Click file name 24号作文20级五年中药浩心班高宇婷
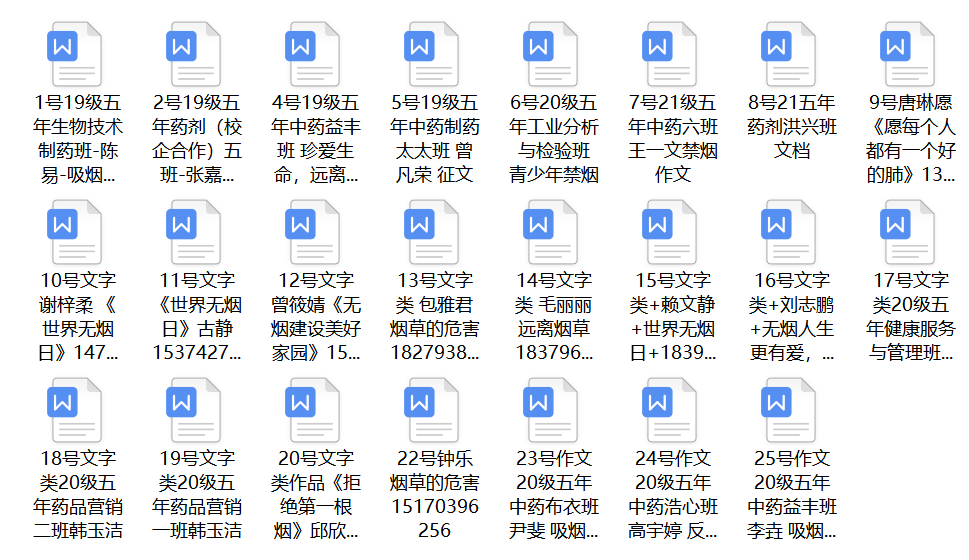This screenshot has width=969, height=560. pos(673,494)
